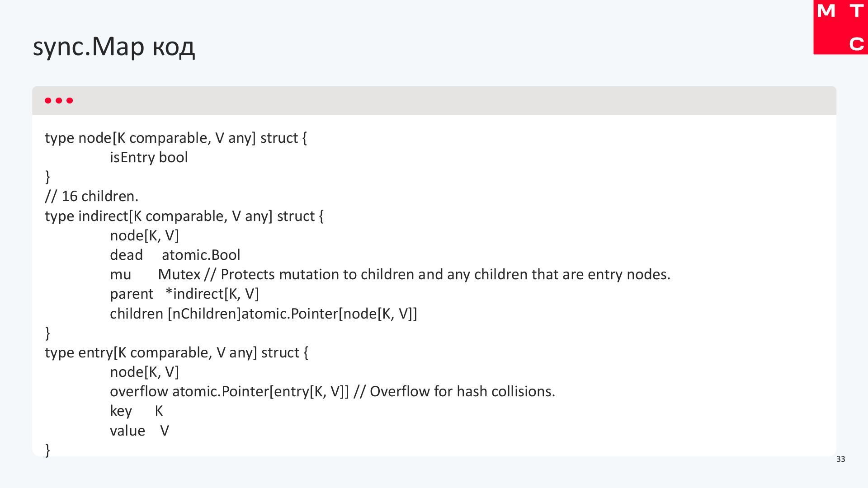Click the last red dot in code header
This screenshot has height=488, width=868.
click(70, 100)
